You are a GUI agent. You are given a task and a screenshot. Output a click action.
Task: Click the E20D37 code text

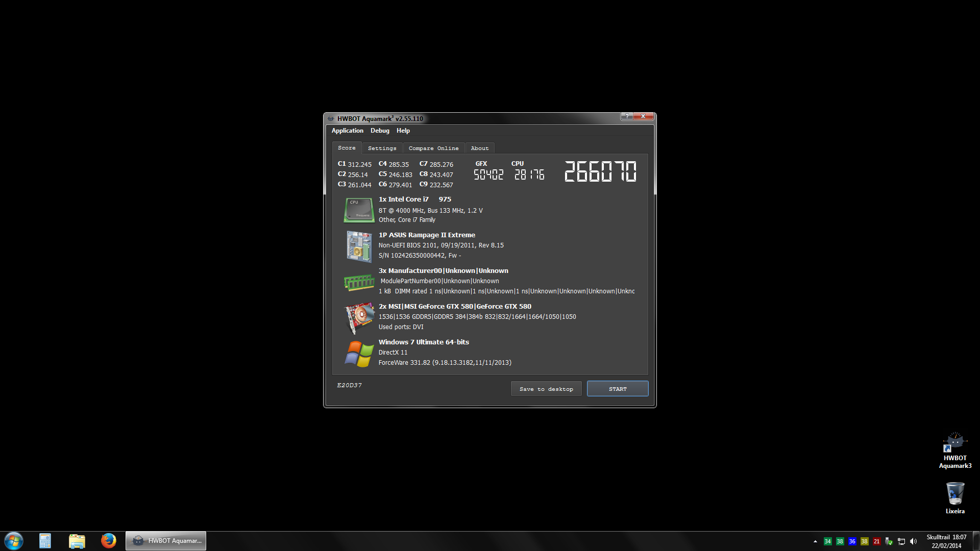(349, 385)
